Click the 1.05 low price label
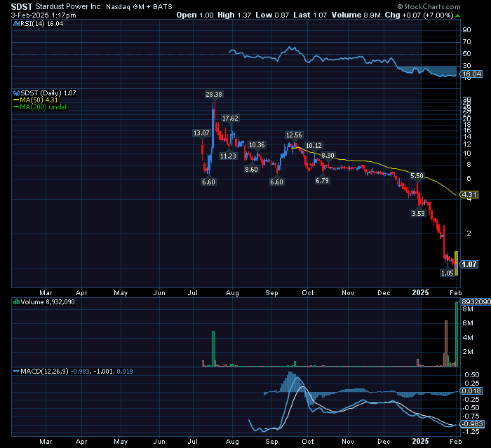The width and height of the screenshot is (491, 448). (448, 273)
